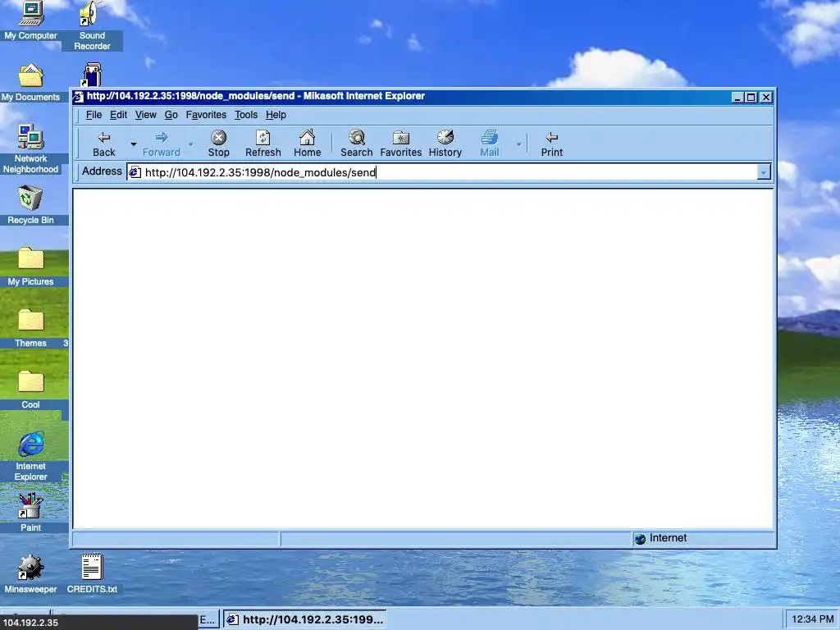Go to the Home page
The height and width of the screenshot is (630, 840).
[x=307, y=144]
